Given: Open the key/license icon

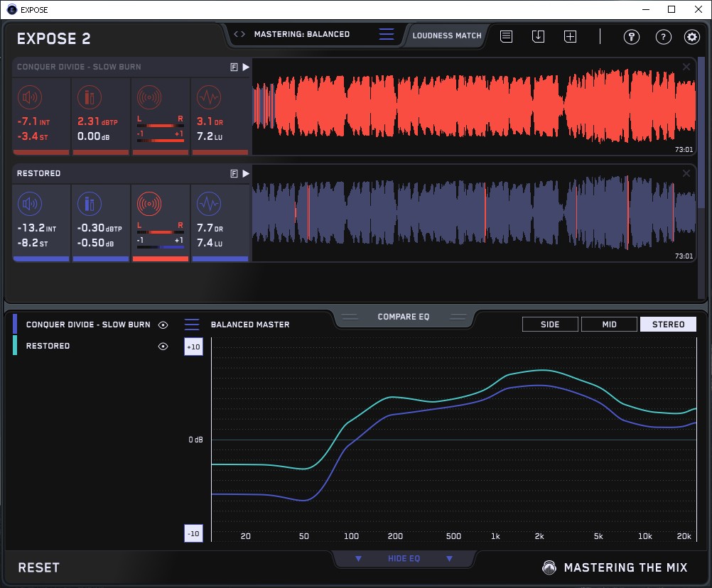Looking at the screenshot, I should coord(631,37).
